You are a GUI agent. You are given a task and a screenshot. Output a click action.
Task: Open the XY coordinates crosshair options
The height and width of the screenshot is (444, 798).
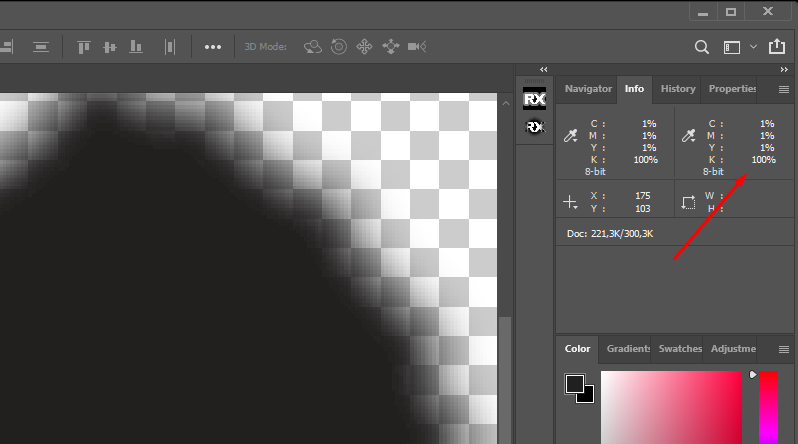[571, 202]
